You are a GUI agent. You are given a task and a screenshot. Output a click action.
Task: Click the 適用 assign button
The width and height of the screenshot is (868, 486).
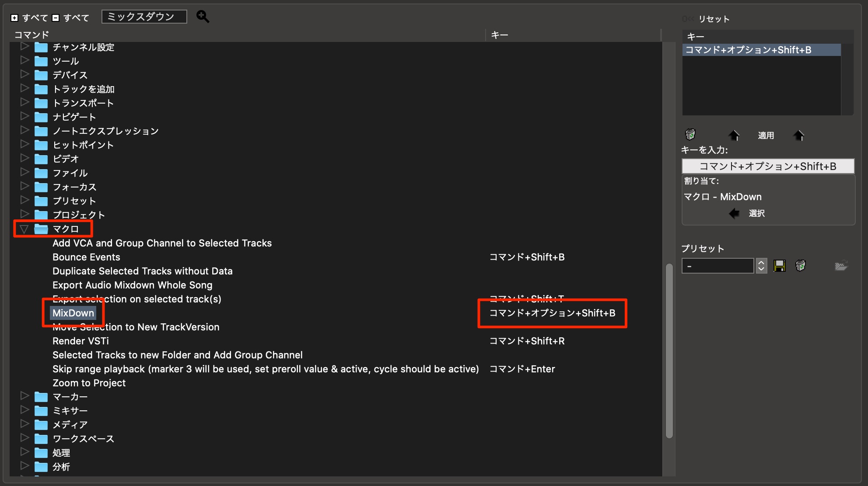pos(766,135)
